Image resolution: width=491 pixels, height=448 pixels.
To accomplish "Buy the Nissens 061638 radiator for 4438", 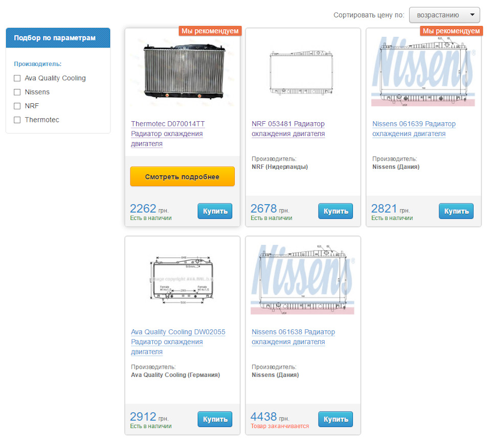I will (x=336, y=419).
